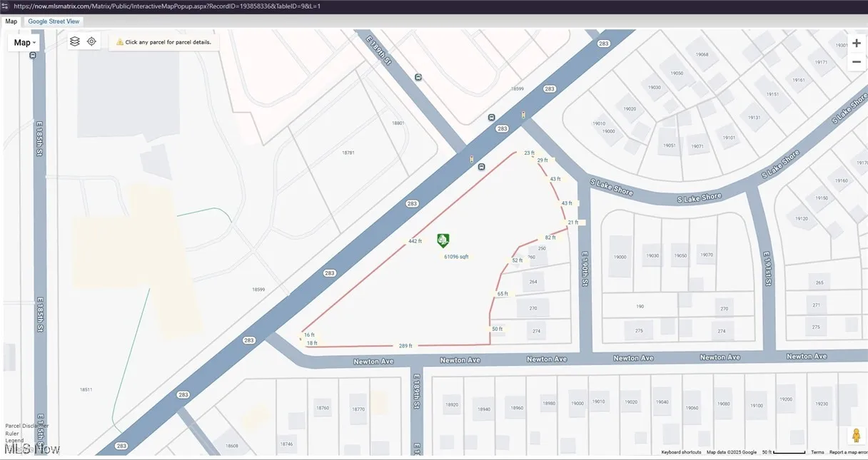Select parcel 18920

(452, 404)
